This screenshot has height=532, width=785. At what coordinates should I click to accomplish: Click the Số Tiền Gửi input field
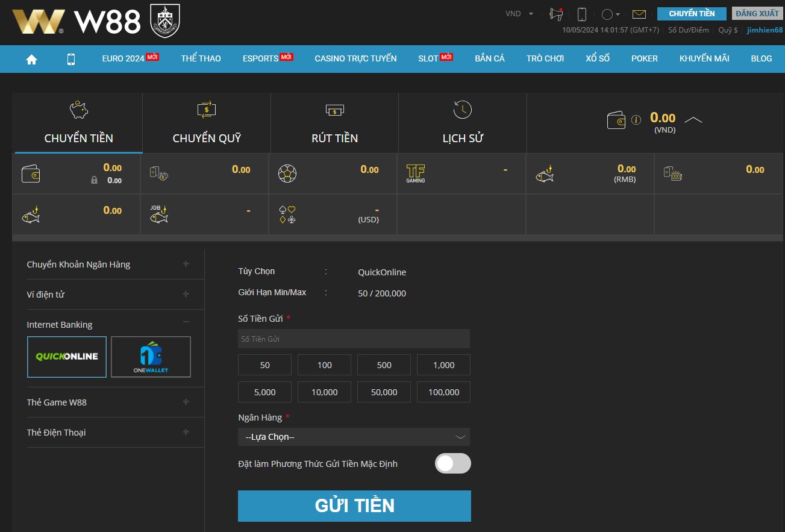[354, 339]
